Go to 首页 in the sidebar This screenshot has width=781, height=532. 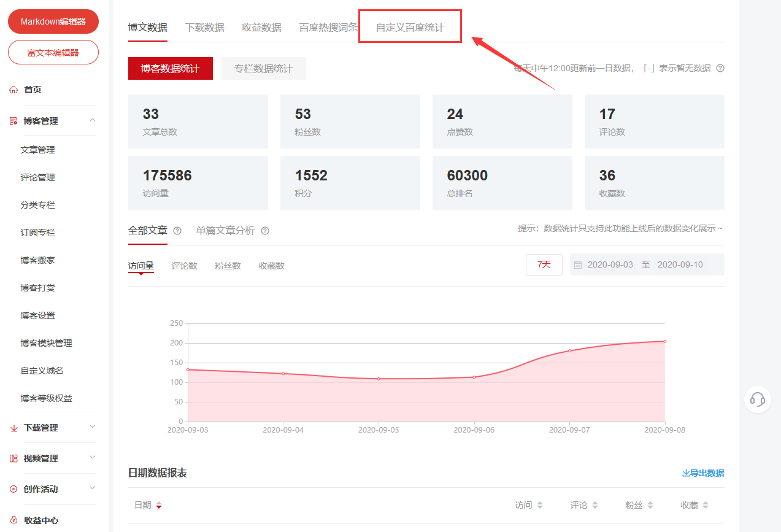[33, 90]
